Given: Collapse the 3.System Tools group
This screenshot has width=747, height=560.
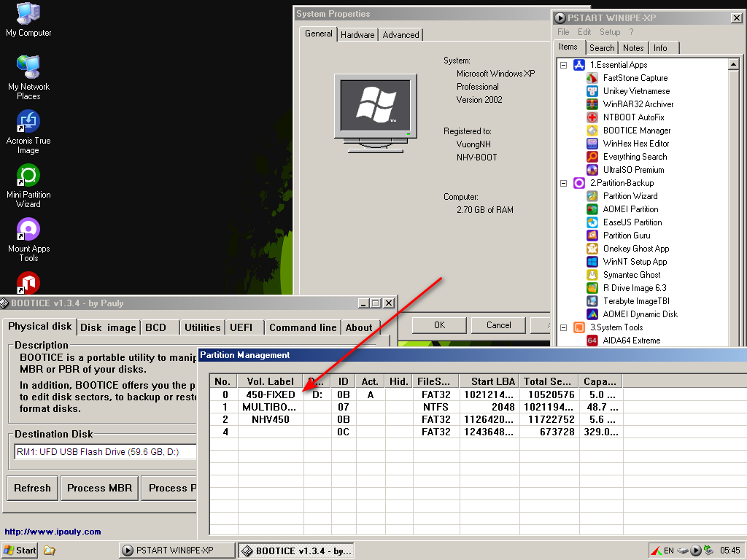Looking at the screenshot, I should pos(564,327).
